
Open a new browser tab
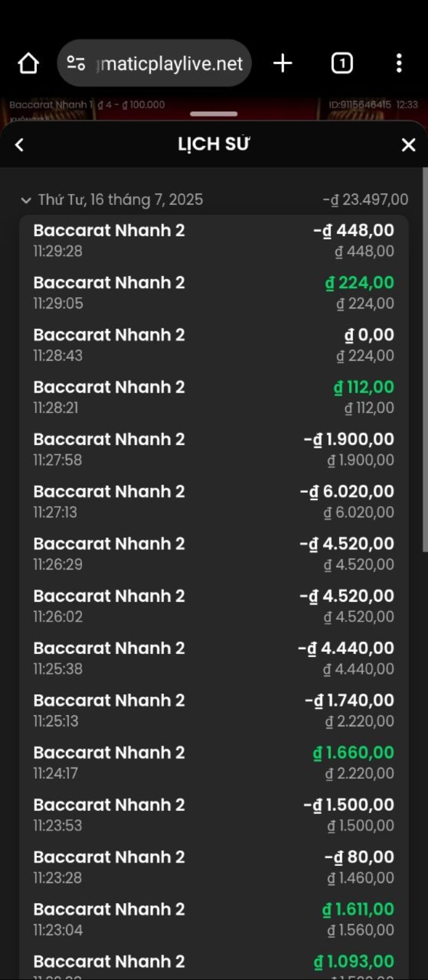pos(282,63)
